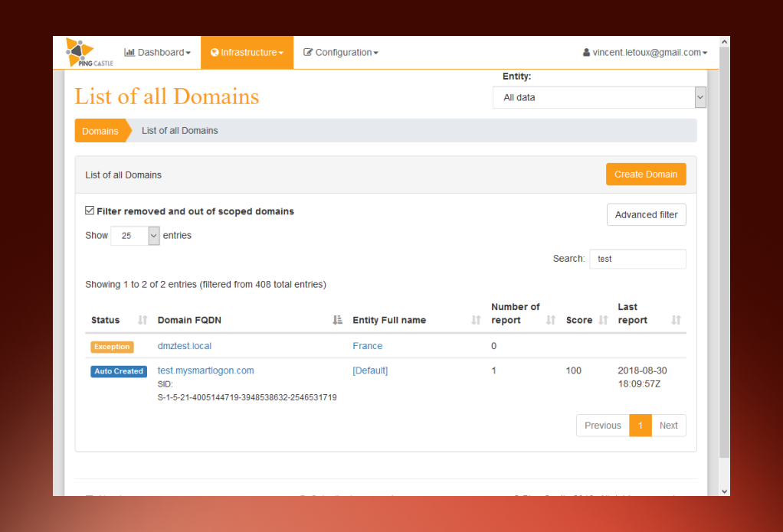
Task: Click the Exception status badge
Action: pos(112,346)
